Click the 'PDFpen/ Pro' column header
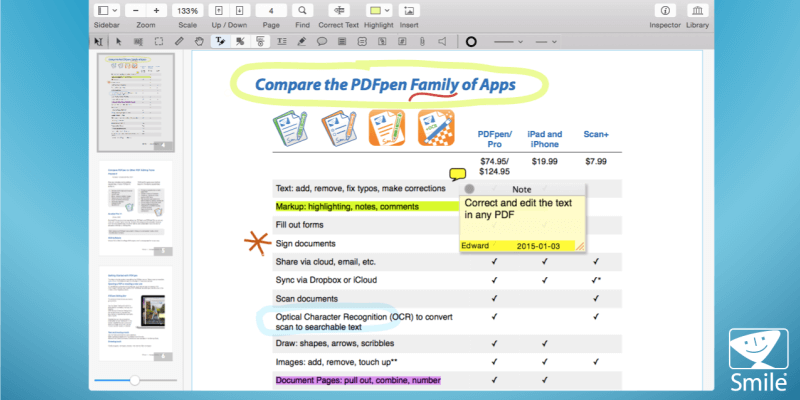The image size is (800, 400). pos(494,139)
